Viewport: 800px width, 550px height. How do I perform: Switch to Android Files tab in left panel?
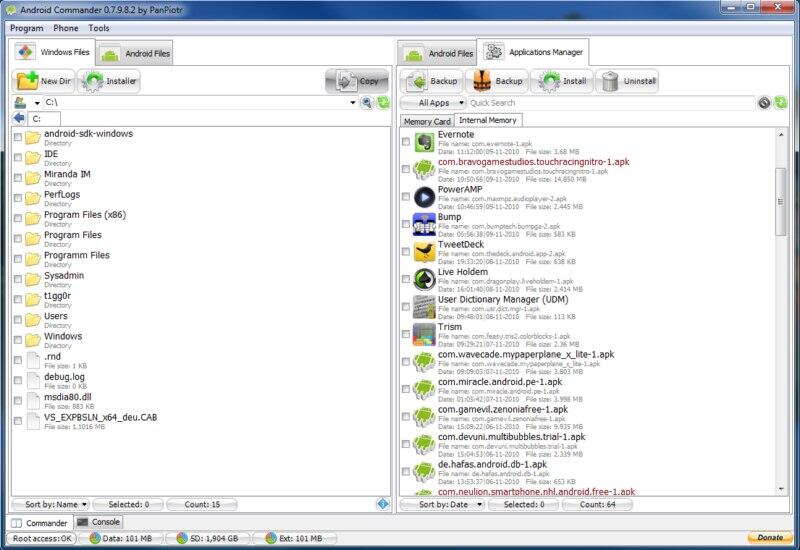pos(135,53)
